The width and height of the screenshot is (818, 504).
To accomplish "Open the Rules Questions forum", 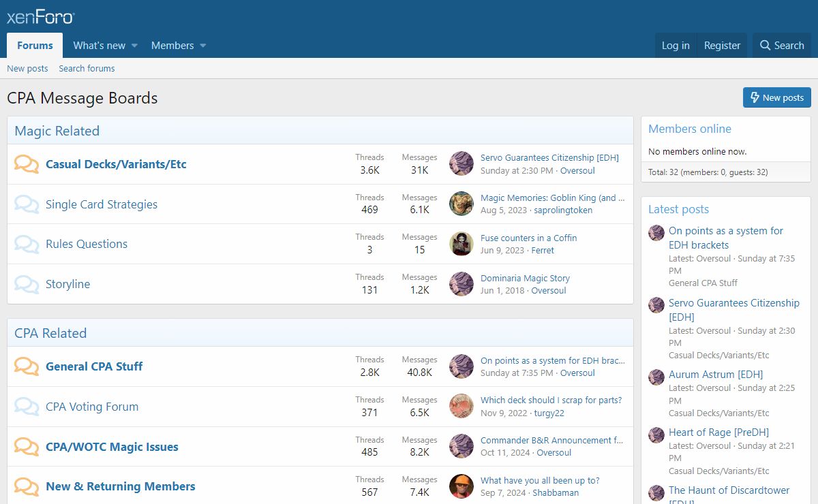I will click(87, 244).
